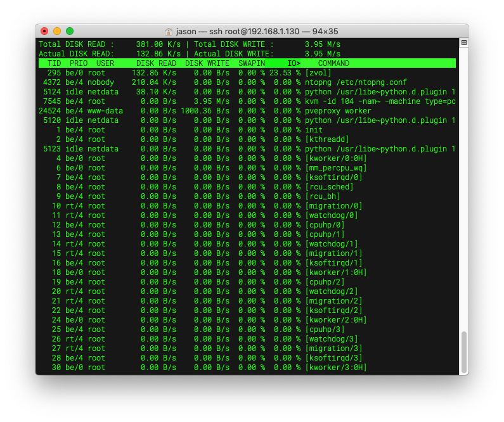Click the Actual DISK WRITE label
This screenshot has width=504, height=422.
click(x=234, y=54)
